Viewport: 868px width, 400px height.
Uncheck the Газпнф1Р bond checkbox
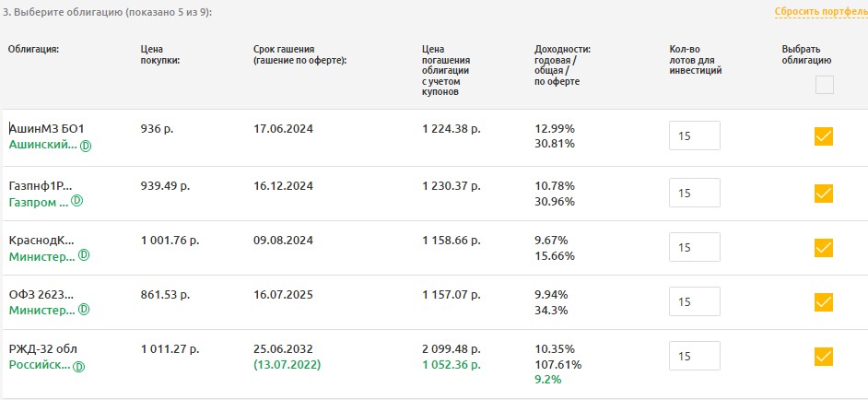824,194
